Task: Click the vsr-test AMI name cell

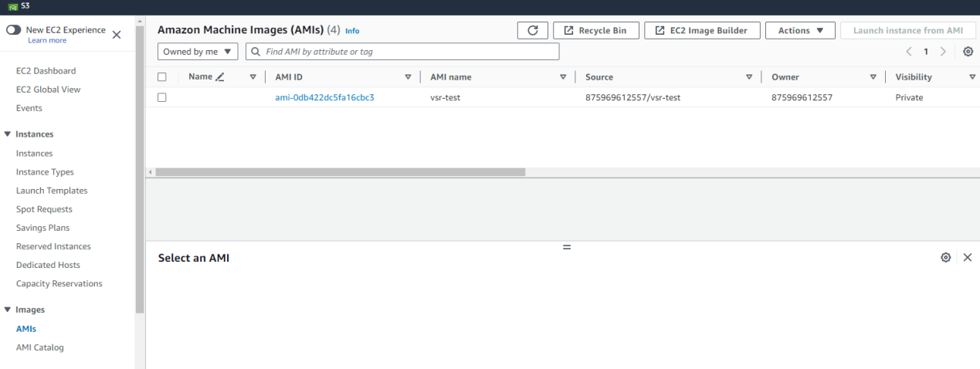Action: pos(445,97)
